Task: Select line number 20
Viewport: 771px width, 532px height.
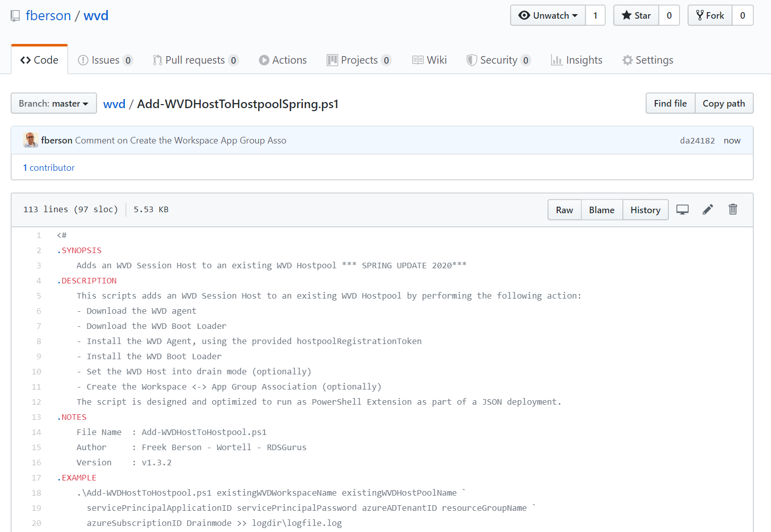Action: click(36, 523)
